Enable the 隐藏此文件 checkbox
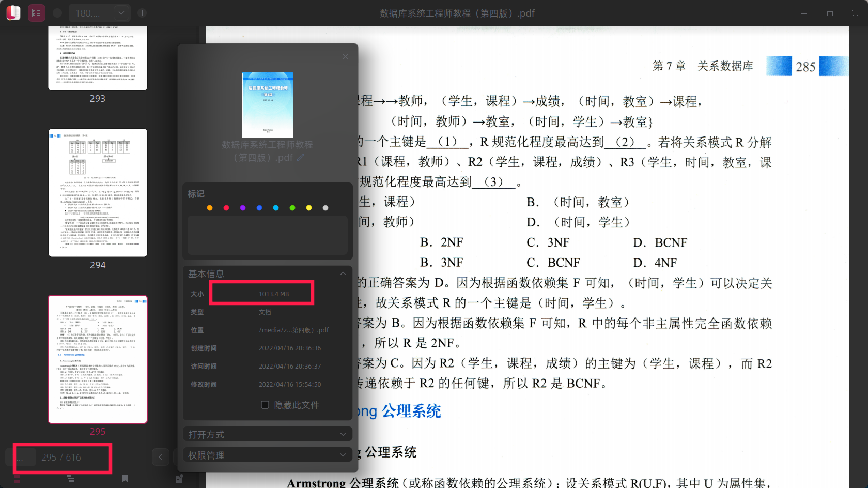 pos(265,405)
